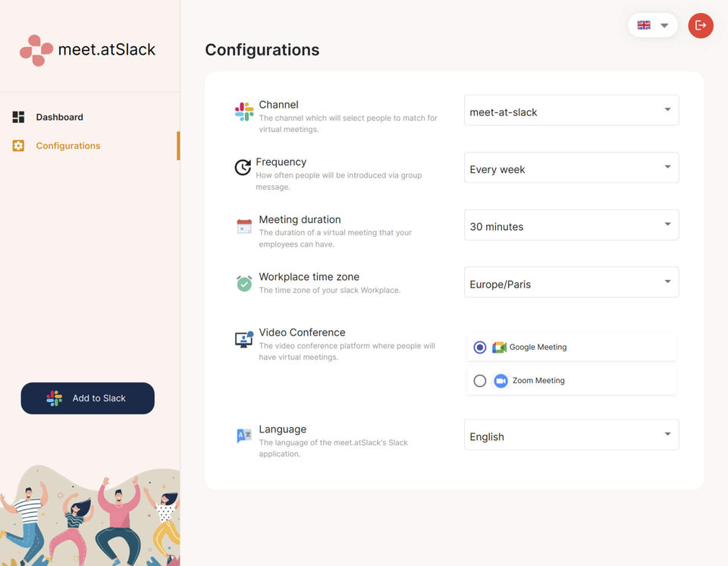
Task: Expand the Language dropdown showing English
Action: tap(572, 435)
